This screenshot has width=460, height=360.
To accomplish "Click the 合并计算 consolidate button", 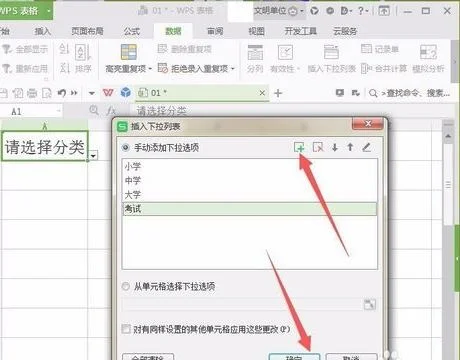I will [384, 68].
